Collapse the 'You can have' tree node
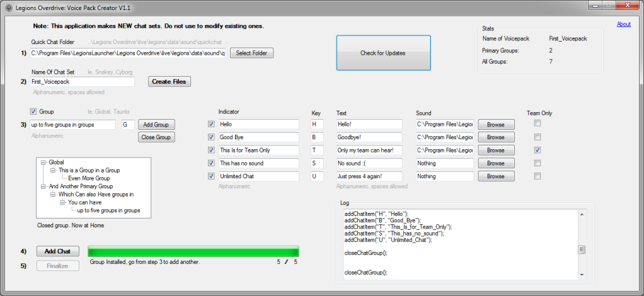 click(62, 202)
